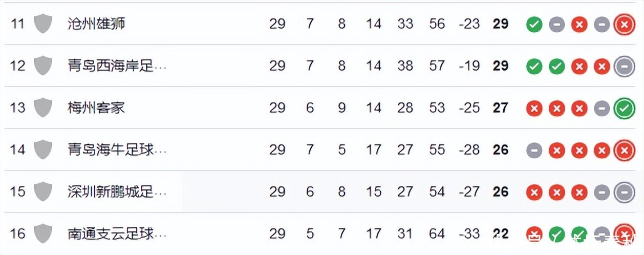Click 沧州雄狮's ringed latest loss result icon
This screenshot has height=255, width=644.
[624, 24]
